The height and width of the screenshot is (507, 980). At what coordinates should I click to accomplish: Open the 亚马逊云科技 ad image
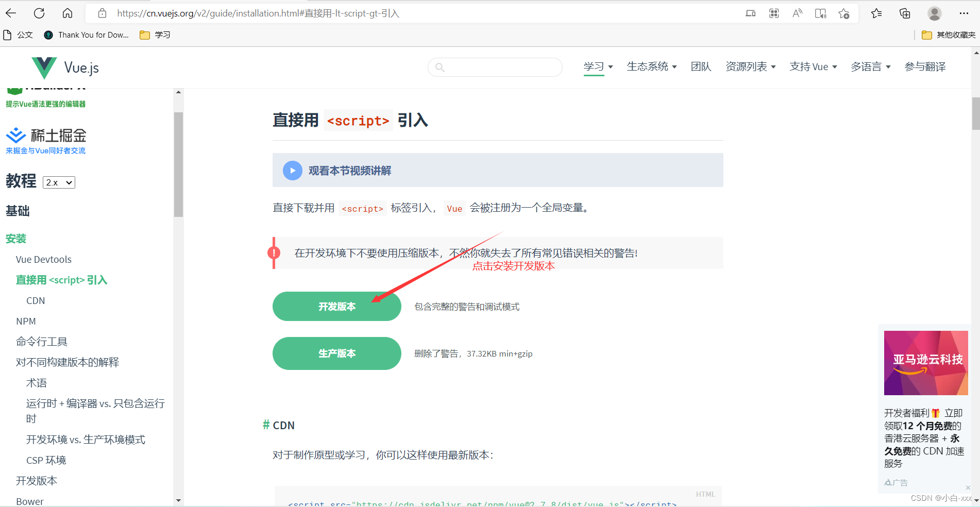pos(926,363)
